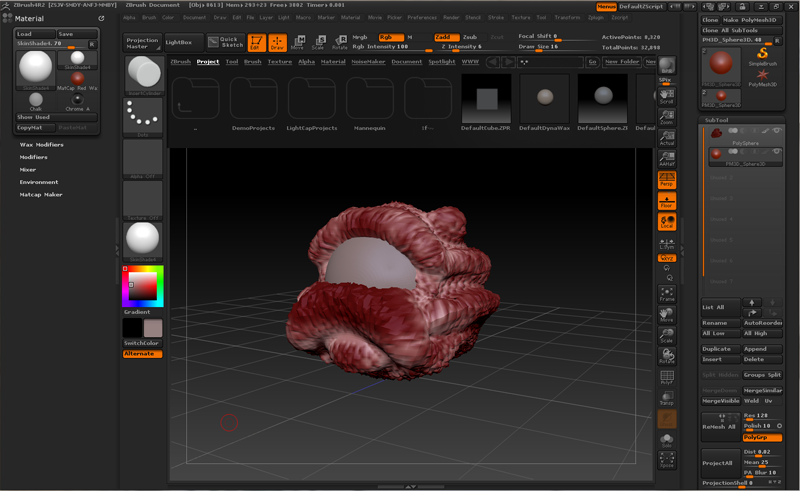Select the Scroll canvas icon
This screenshot has width=800, height=491.
point(667,95)
